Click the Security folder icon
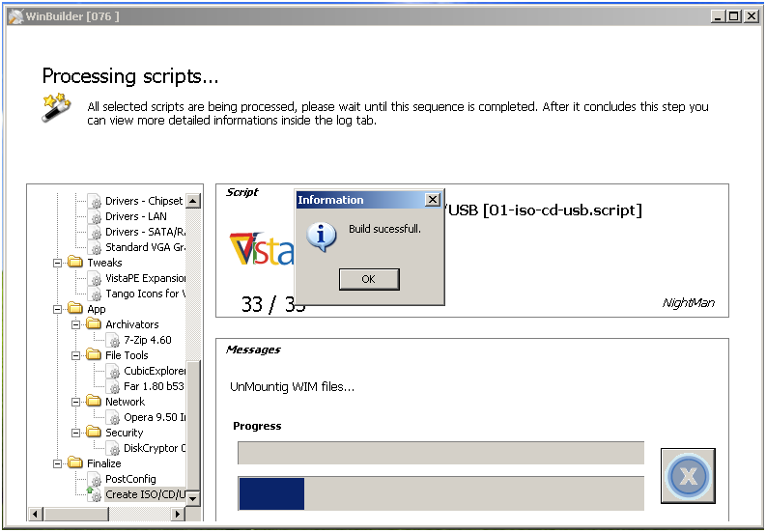Viewport: 766px width, 532px height. click(x=94, y=432)
